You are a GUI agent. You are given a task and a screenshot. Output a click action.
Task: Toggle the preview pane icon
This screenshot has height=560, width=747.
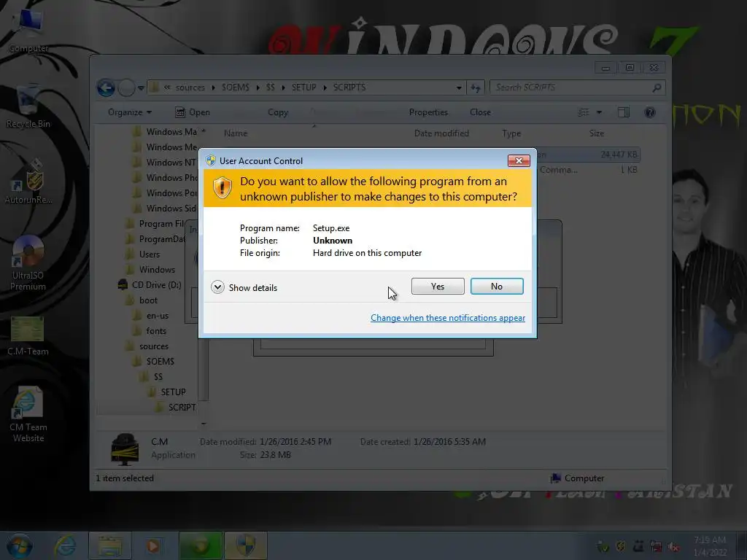click(624, 112)
